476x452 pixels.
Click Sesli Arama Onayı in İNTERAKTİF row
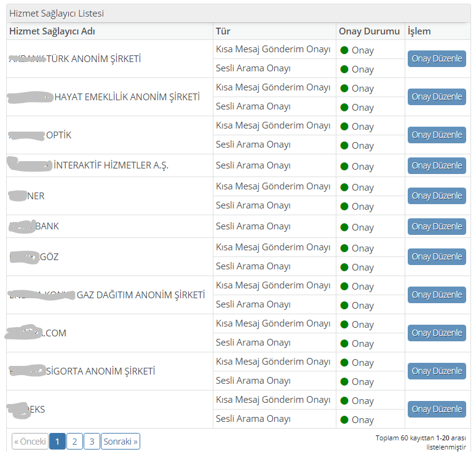pyautogui.click(x=253, y=165)
